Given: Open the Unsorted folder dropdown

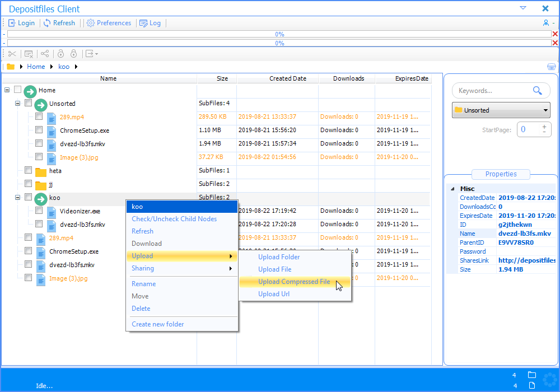Looking at the screenshot, I should click(501, 110).
